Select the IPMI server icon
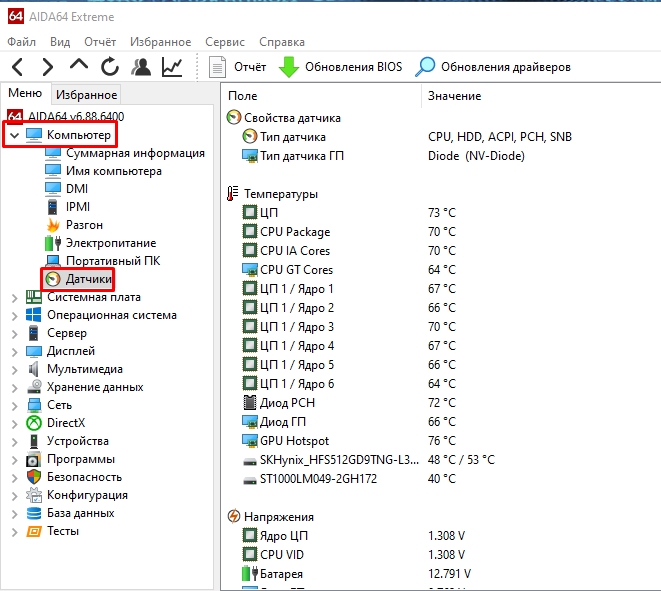 pyautogui.click(x=52, y=207)
